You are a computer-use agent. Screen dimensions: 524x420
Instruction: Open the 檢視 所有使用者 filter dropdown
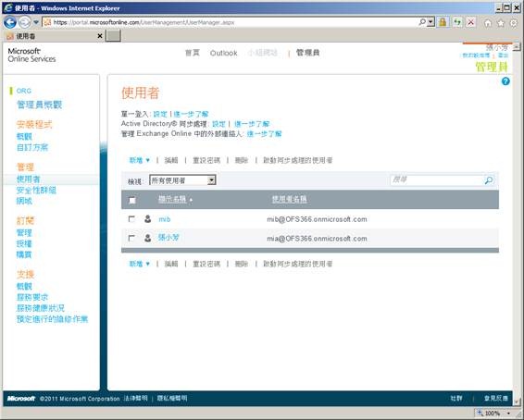[182, 180]
